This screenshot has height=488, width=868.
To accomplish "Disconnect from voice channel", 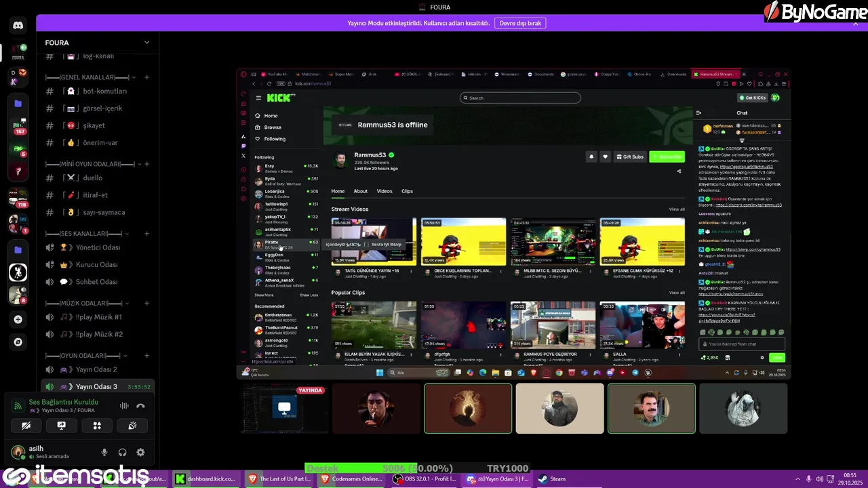I will (x=140, y=406).
